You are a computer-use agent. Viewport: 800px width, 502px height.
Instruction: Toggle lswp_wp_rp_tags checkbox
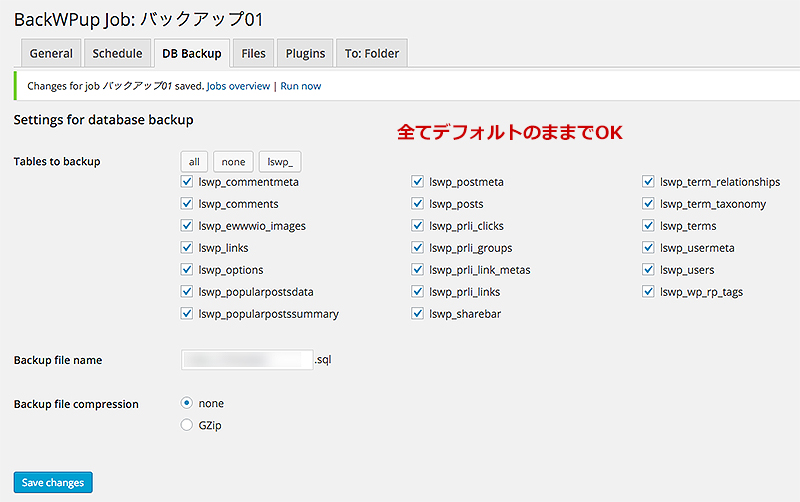[x=648, y=292]
